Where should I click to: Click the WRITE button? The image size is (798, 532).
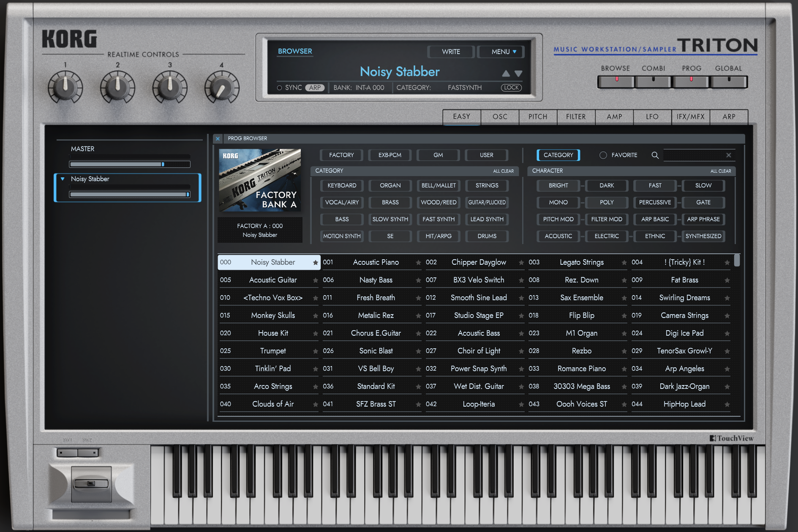point(451,52)
